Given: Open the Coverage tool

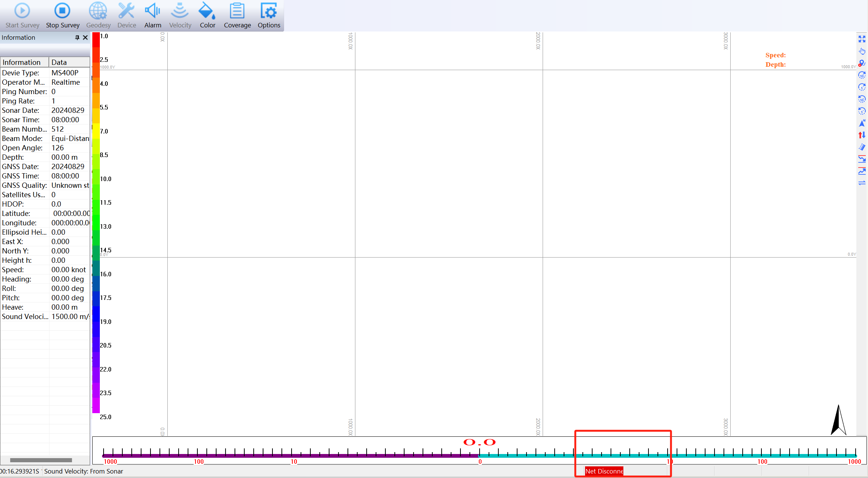Looking at the screenshot, I should 237,15.
